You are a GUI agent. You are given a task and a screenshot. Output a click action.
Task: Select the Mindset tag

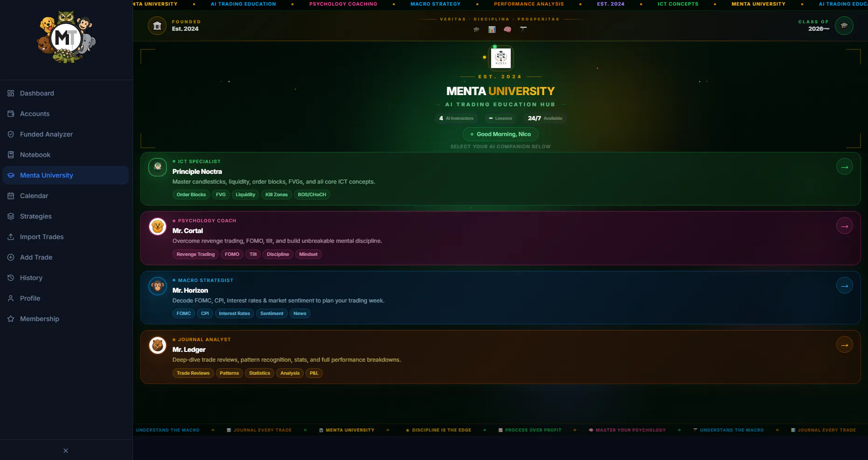click(308, 254)
